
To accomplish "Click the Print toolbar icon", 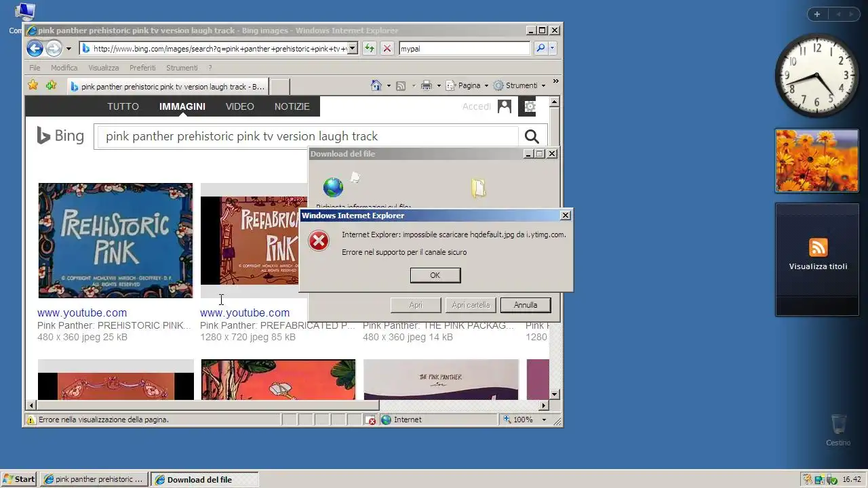I will (x=427, y=85).
